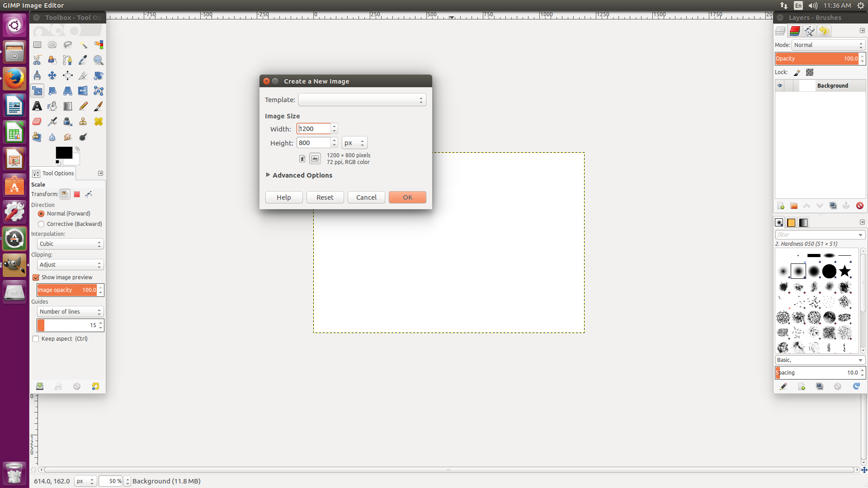Viewport: 868px width, 488px height.
Task: Click the Reset button
Action: pyautogui.click(x=325, y=197)
